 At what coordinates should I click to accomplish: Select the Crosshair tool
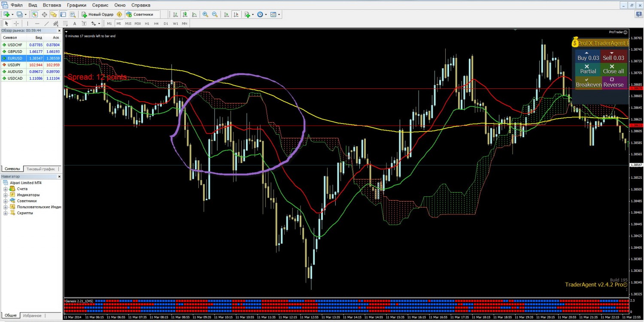pos(16,23)
